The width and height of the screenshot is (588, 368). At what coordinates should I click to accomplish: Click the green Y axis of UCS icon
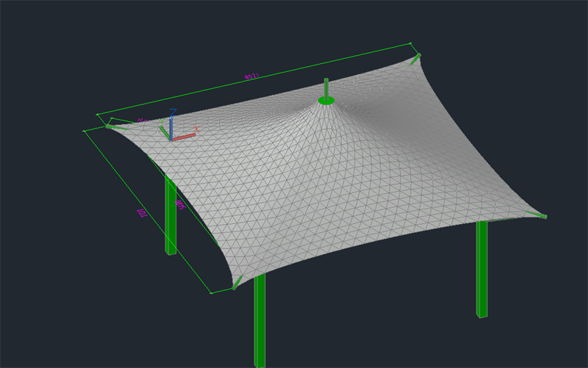pos(165,131)
